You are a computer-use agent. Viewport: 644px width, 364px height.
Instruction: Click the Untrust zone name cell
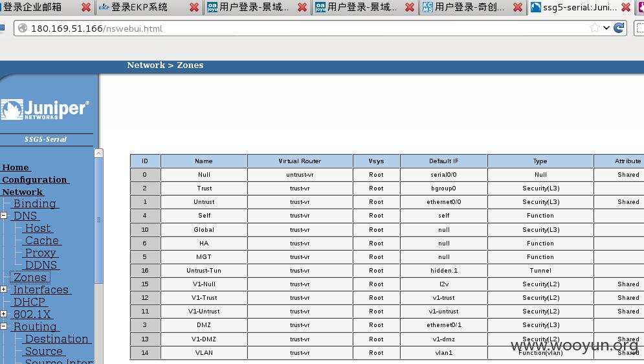pos(204,201)
